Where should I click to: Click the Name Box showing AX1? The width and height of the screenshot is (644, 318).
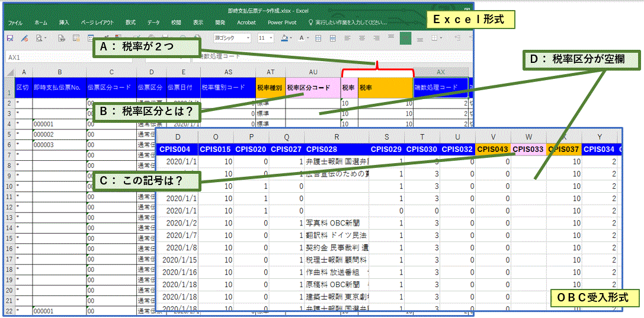coord(36,58)
